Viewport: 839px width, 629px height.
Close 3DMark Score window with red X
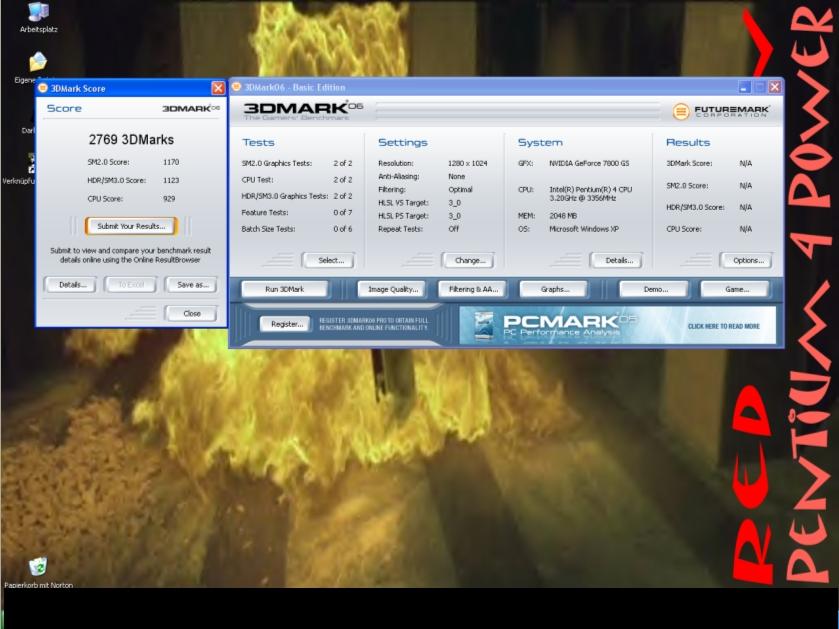click(x=218, y=88)
